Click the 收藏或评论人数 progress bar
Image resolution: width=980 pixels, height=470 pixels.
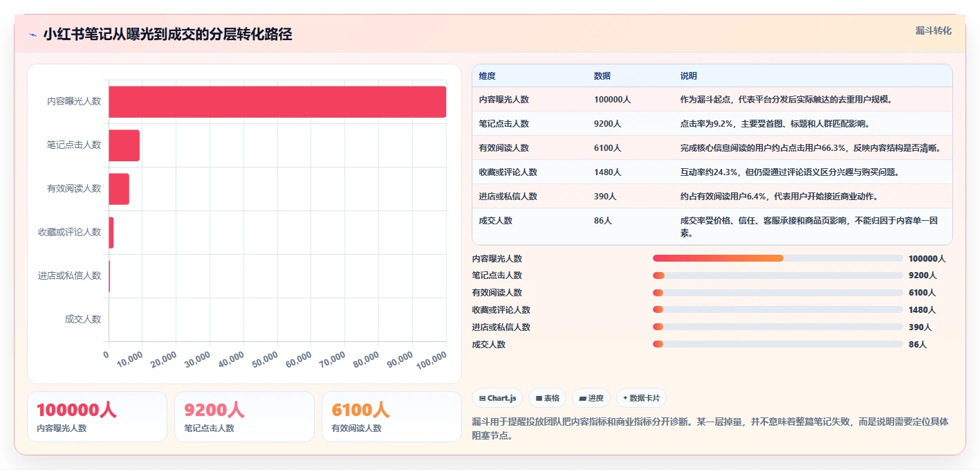point(777,309)
